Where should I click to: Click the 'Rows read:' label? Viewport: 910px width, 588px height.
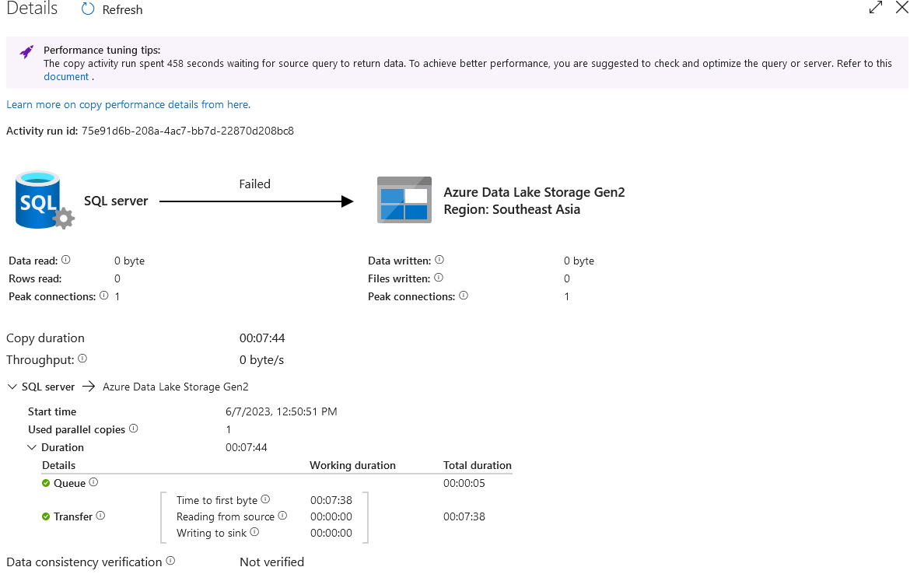click(x=35, y=278)
